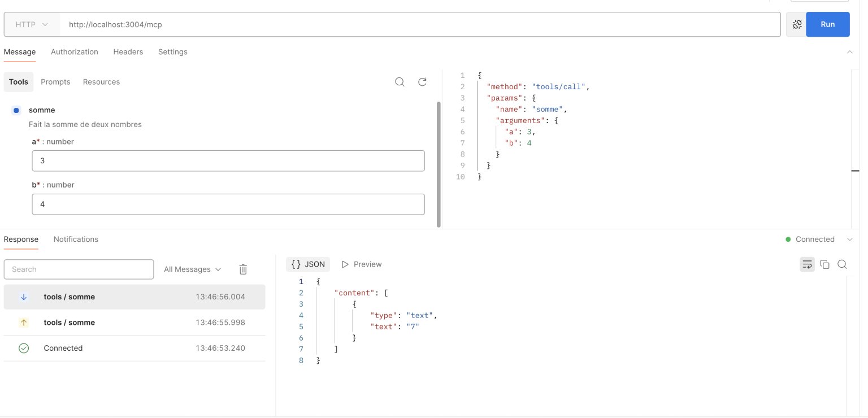The width and height of the screenshot is (868, 418).
Task: Select the Connected message at 13:46:53.240
Action: coord(134,348)
